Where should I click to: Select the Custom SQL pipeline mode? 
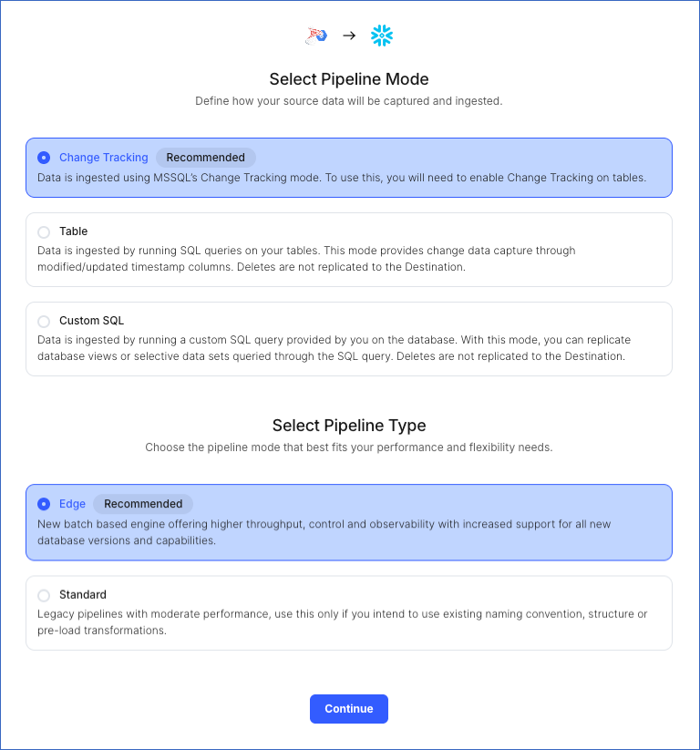point(44,321)
